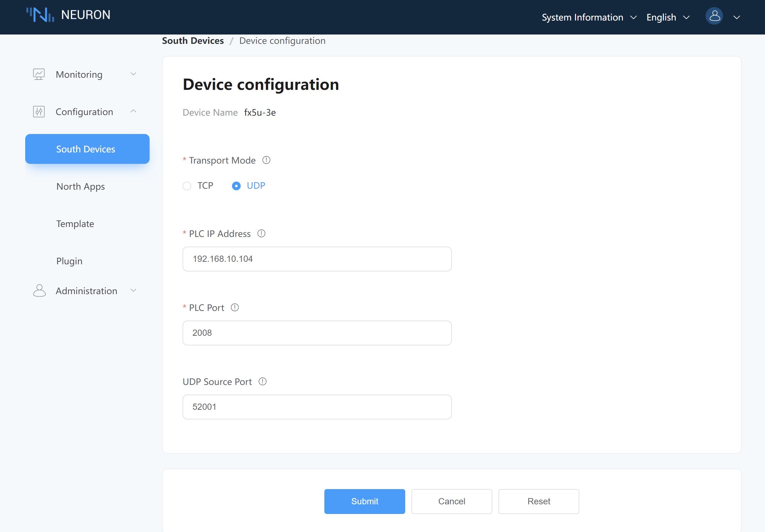
Task: Select the TCP transport mode radio
Action: 187,186
